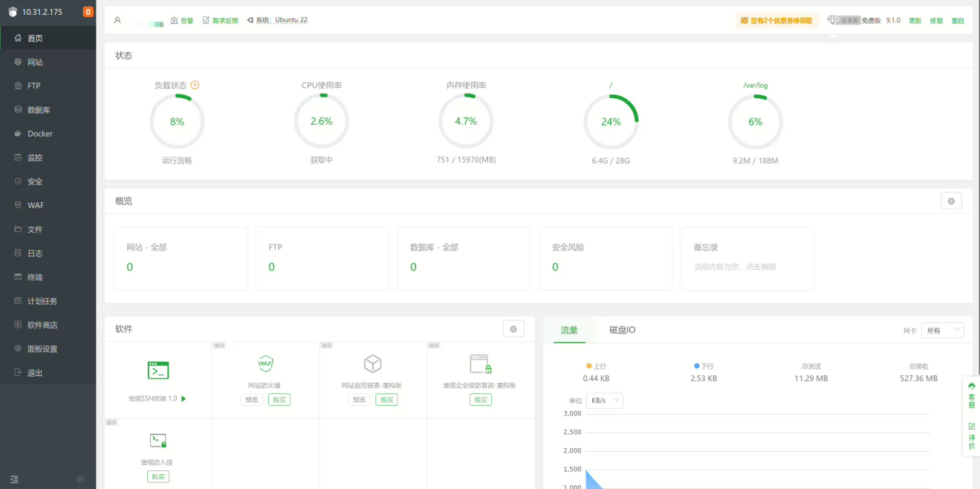
Task: Click 购买 under 网站监控报表-重构版
Action: 386,400
